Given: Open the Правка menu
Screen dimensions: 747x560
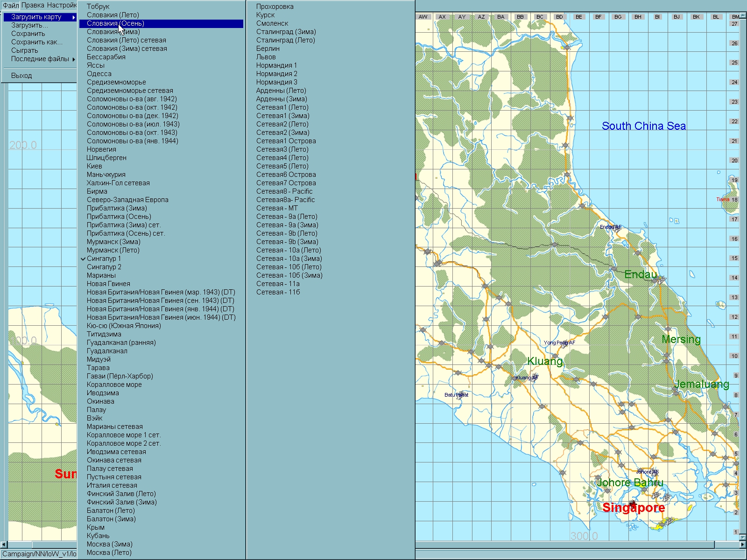Looking at the screenshot, I should point(33,5).
